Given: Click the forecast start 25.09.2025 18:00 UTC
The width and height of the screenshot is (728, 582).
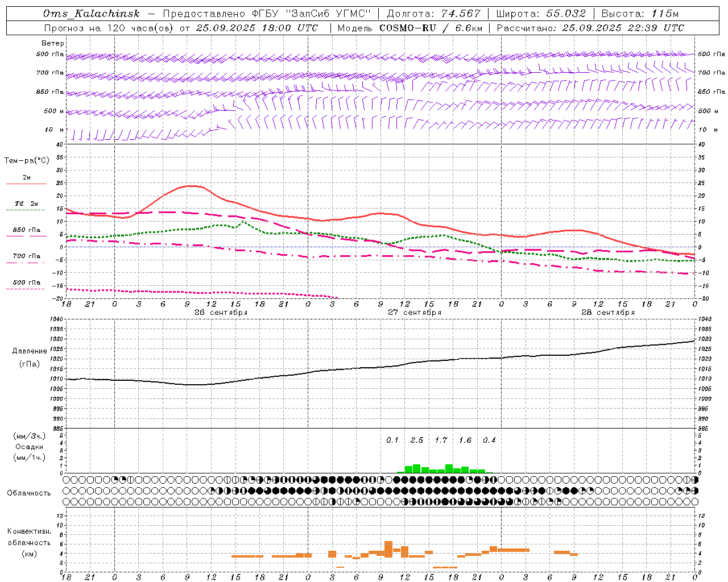Looking at the screenshot, I should click(257, 28).
